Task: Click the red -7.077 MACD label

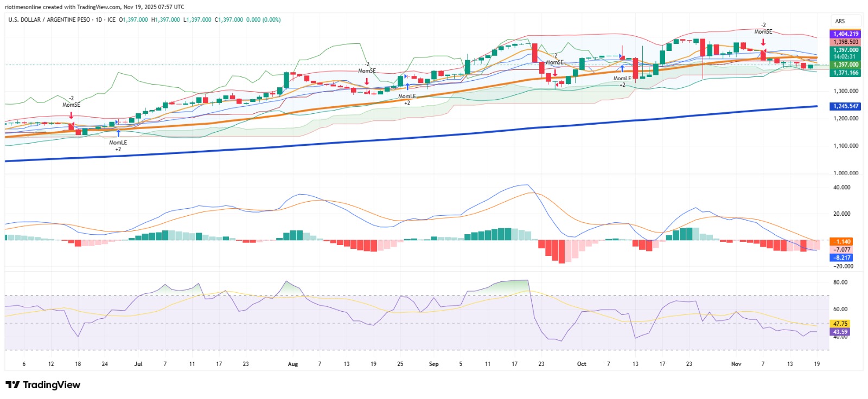Action: click(841, 250)
